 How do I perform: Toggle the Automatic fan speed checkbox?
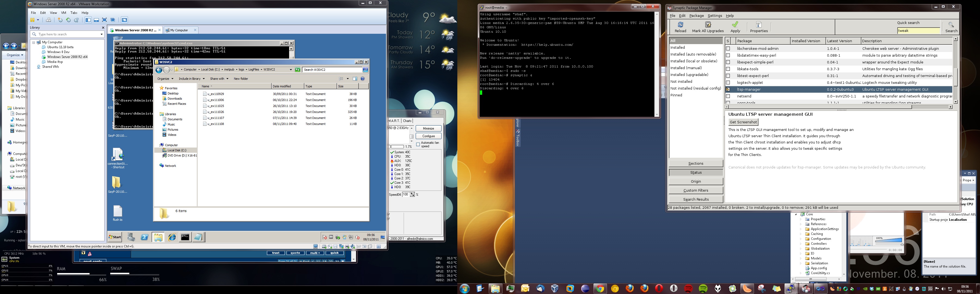(x=418, y=145)
